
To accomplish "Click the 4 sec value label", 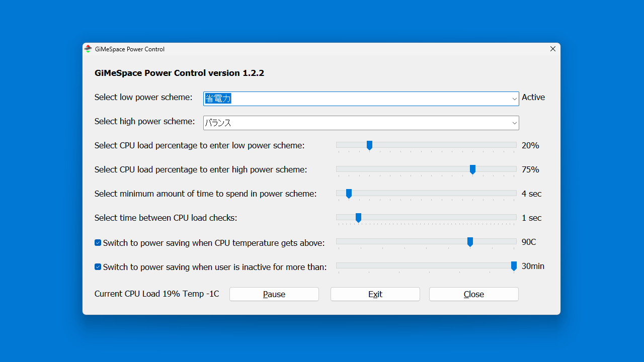I will coord(532,194).
